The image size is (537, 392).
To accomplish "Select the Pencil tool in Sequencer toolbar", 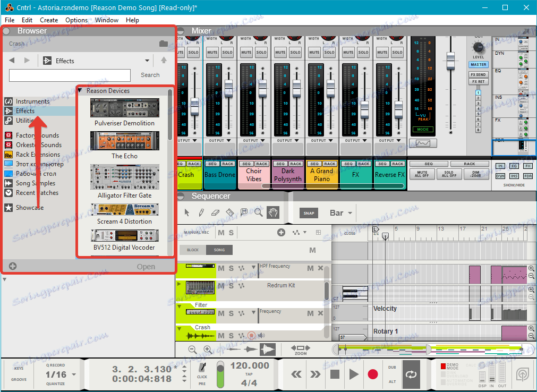I will click(x=201, y=212).
